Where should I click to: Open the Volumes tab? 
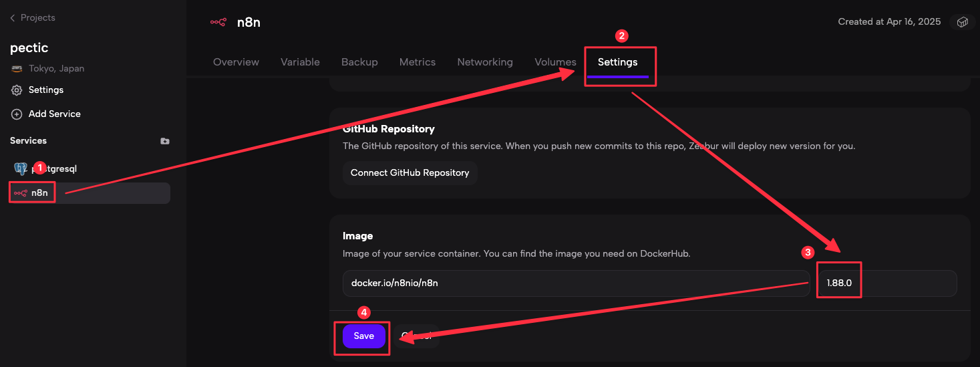pyautogui.click(x=555, y=62)
